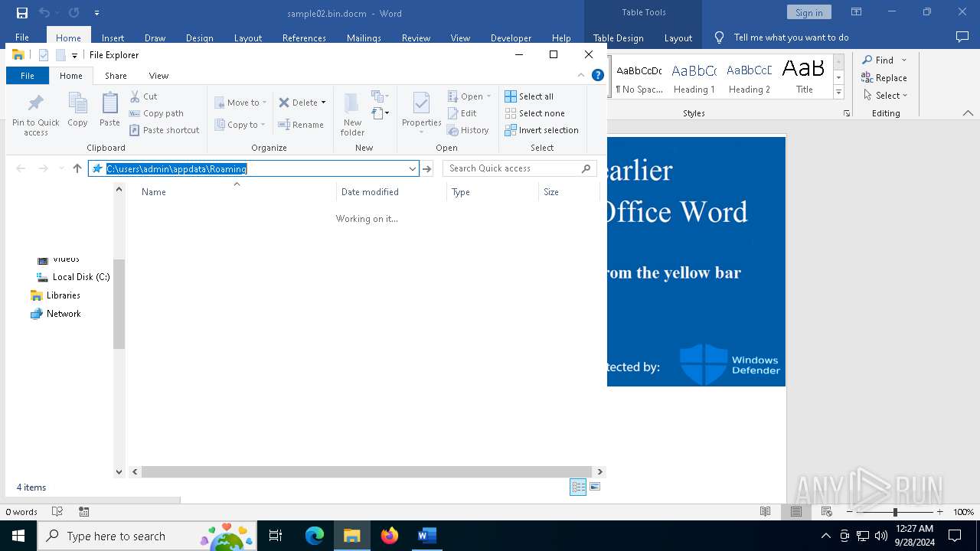
Task: Open Select dropdown in Word Editing
Action: [x=884, y=96]
